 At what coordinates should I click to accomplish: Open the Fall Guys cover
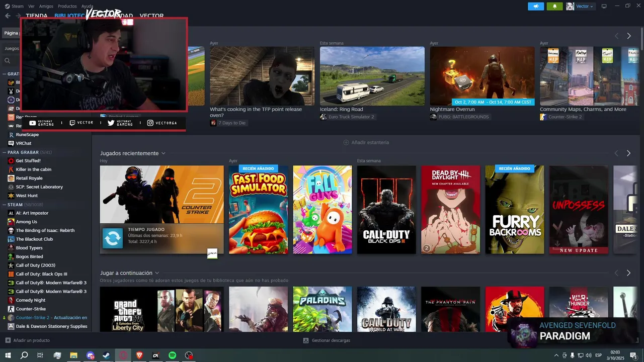(323, 210)
